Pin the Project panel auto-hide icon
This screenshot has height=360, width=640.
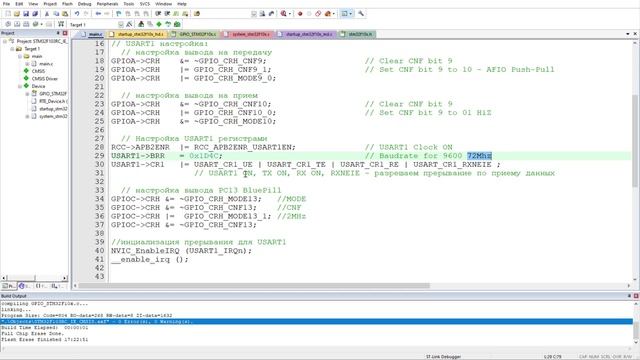tap(58, 33)
